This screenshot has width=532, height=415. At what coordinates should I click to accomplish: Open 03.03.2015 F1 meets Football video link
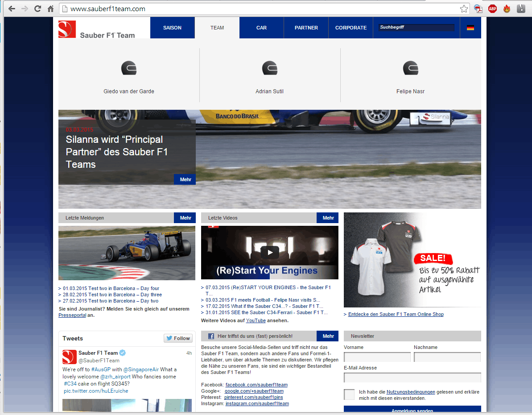tap(263, 300)
